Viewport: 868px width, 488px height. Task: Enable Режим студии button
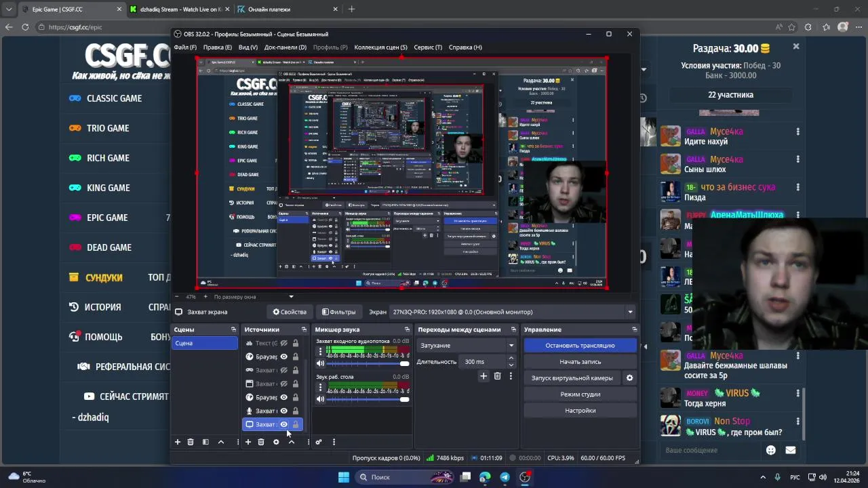point(580,394)
